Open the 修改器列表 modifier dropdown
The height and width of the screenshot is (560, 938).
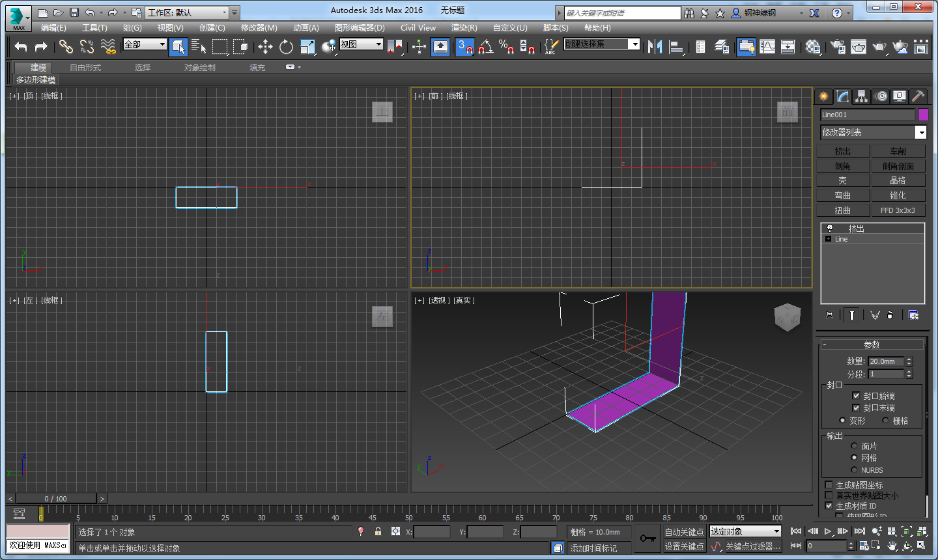point(921,132)
